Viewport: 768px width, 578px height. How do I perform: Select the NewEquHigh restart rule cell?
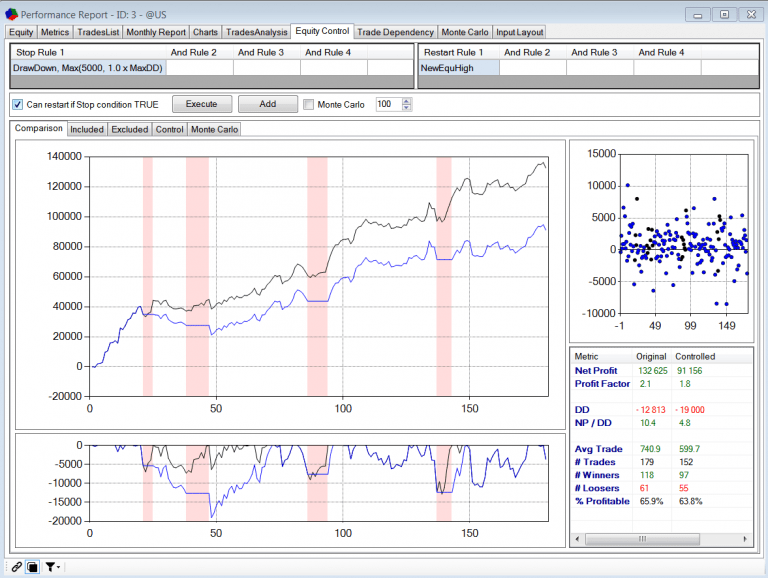tap(457, 68)
